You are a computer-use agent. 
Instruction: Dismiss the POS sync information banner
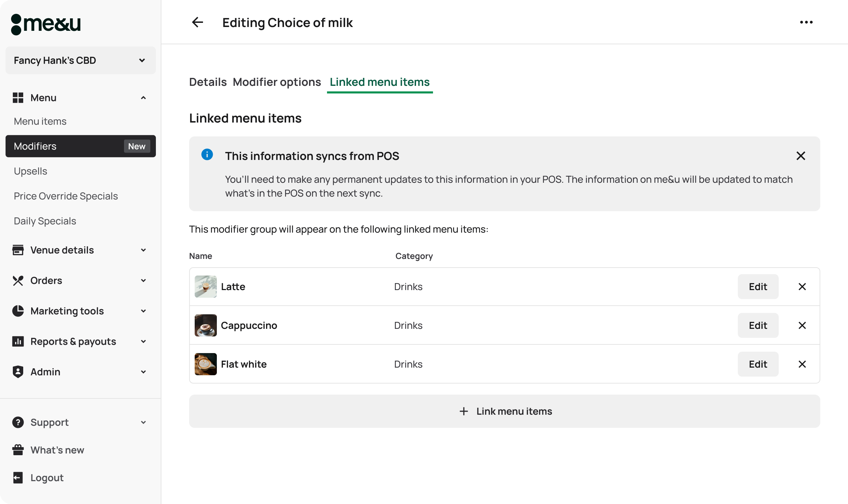pyautogui.click(x=801, y=156)
